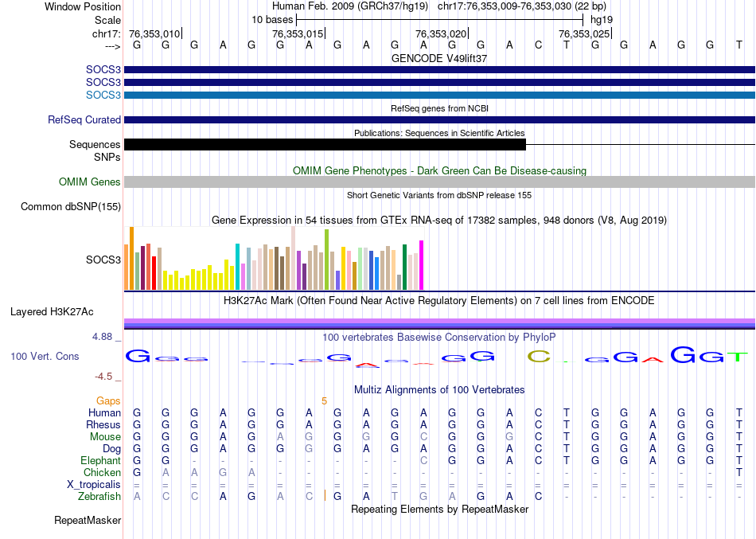Screen dimensions: 756x539
Task: Select the Human alignment row label
Action: [104, 412]
